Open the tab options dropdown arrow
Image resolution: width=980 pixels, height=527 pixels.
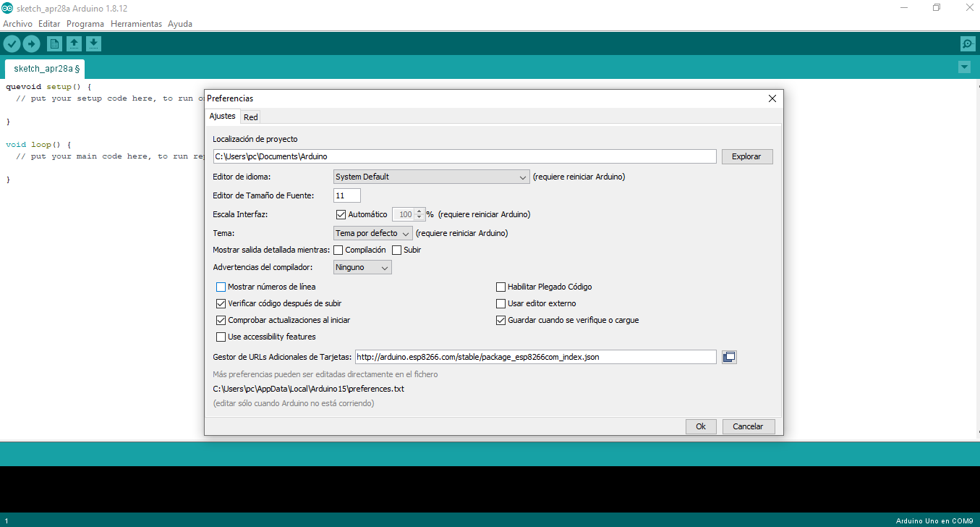tap(964, 67)
